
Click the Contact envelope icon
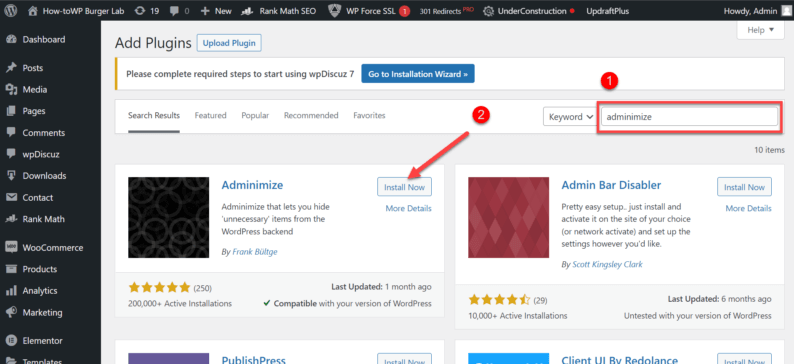[11, 197]
